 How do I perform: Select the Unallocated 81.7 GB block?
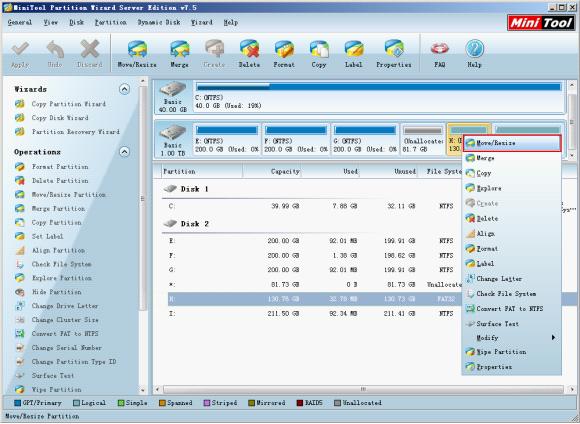pyautogui.click(x=423, y=139)
